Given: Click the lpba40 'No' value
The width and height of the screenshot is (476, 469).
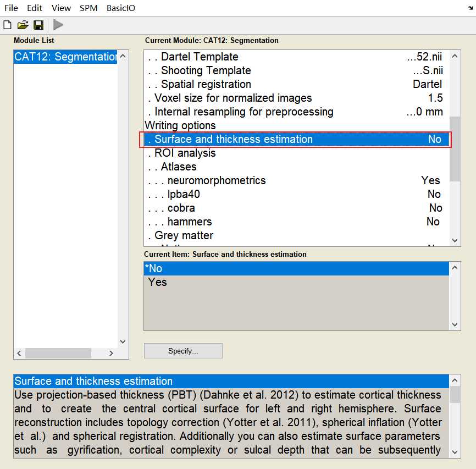Looking at the screenshot, I should (434, 194).
